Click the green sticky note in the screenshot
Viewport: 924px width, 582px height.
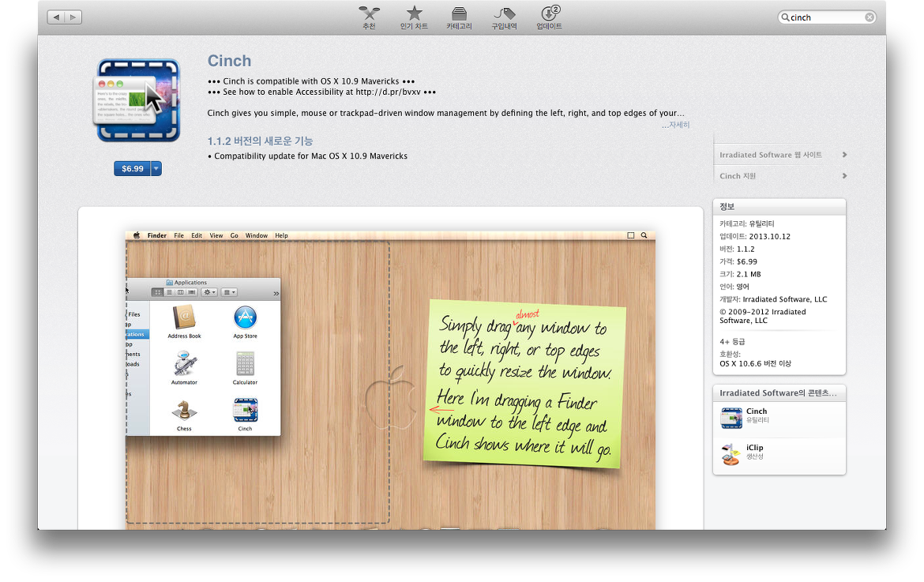[524, 384]
